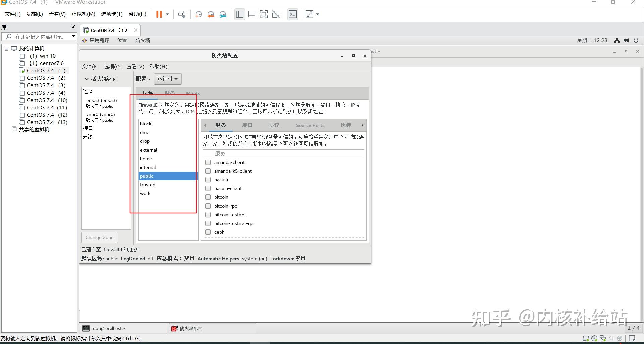Open the GNOME 位置 menu
The width and height of the screenshot is (644, 344).
click(122, 40)
